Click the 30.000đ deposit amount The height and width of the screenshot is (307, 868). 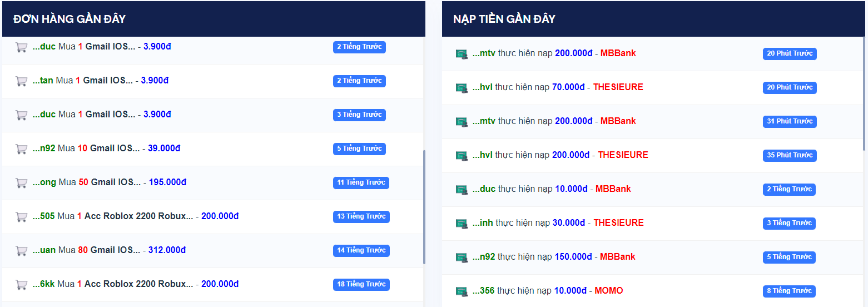pos(568,223)
